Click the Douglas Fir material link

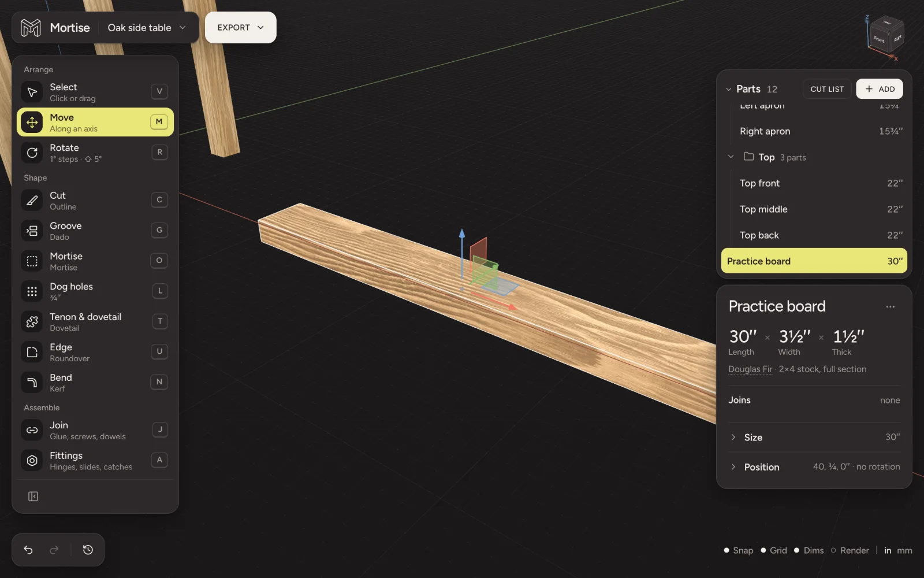click(x=750, y=369)
